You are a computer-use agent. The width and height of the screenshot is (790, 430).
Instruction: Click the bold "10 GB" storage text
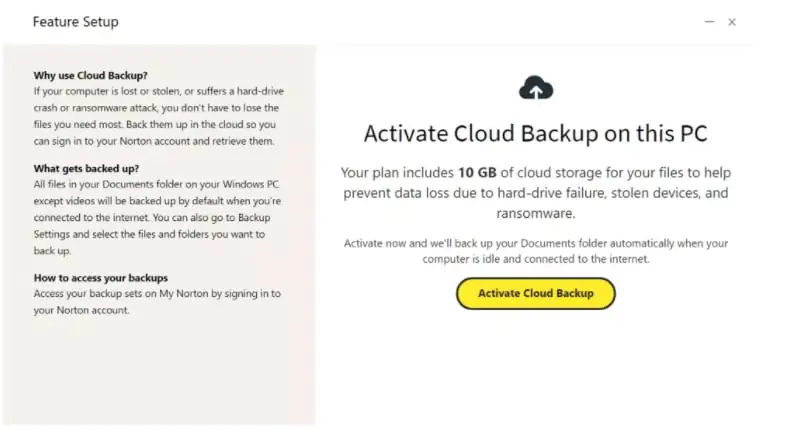tap(477, 172)
